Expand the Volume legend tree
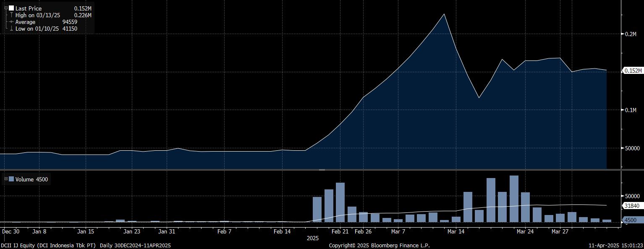 point(6,179)
